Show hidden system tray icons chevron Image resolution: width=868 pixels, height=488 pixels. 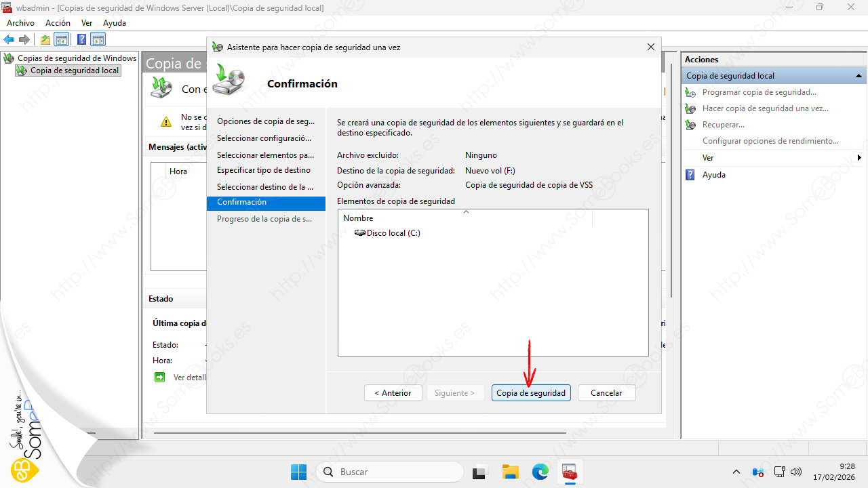coord(736,472)
